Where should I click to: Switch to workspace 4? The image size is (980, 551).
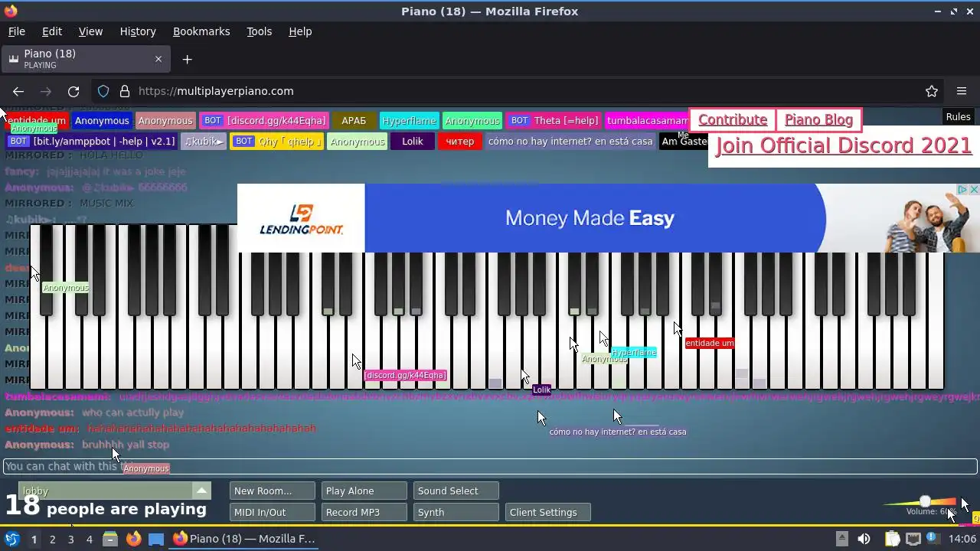(89, 539)
